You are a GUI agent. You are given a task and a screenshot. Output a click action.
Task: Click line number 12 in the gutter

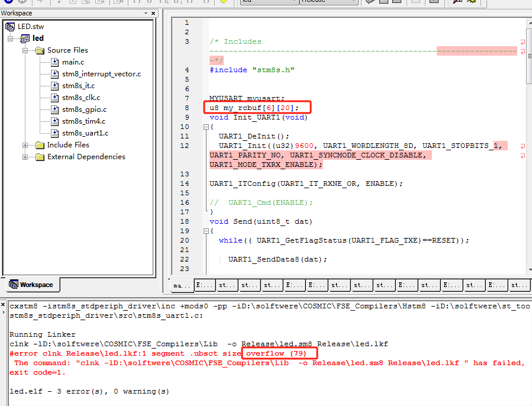(x=185, y=146)
